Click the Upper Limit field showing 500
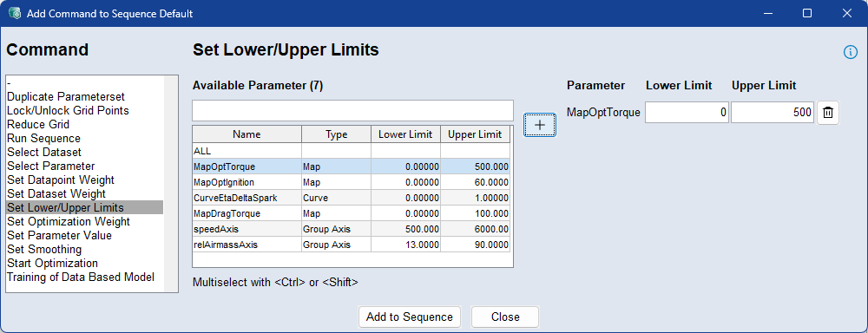Image resolution: width=868 pixels, height=333 pixels. (x=773, y=112)
